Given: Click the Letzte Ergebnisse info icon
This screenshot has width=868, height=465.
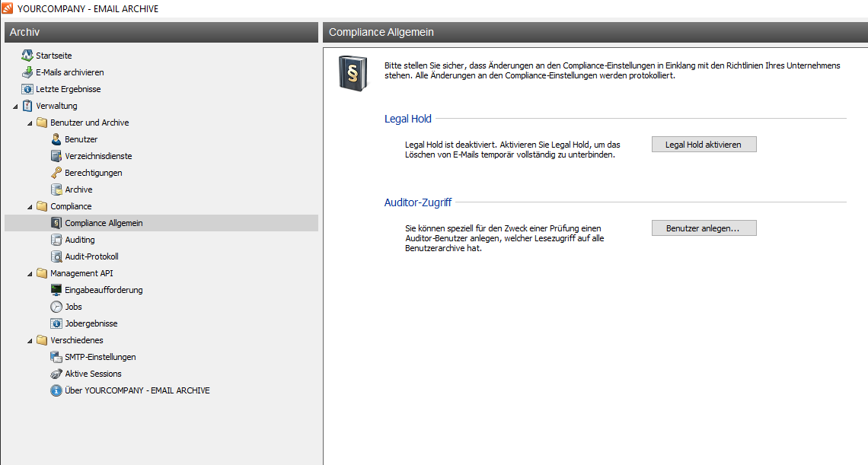Looking at the screenshot, I should coord(27,89).
